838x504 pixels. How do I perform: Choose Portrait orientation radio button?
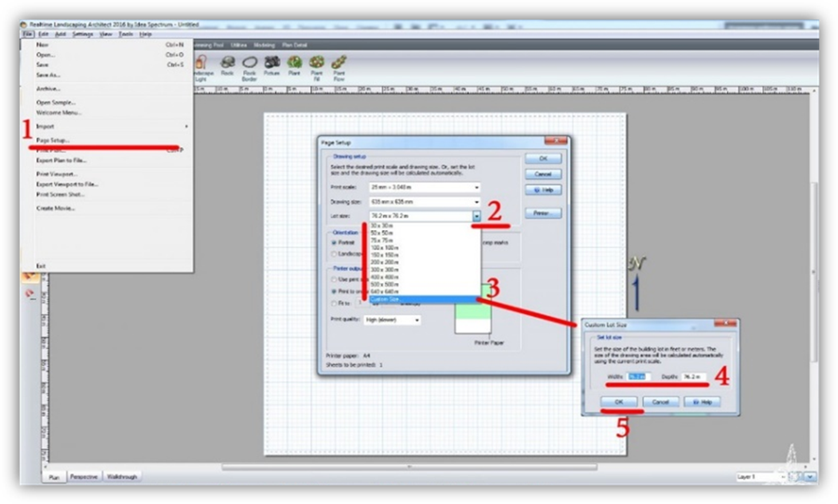334,242
